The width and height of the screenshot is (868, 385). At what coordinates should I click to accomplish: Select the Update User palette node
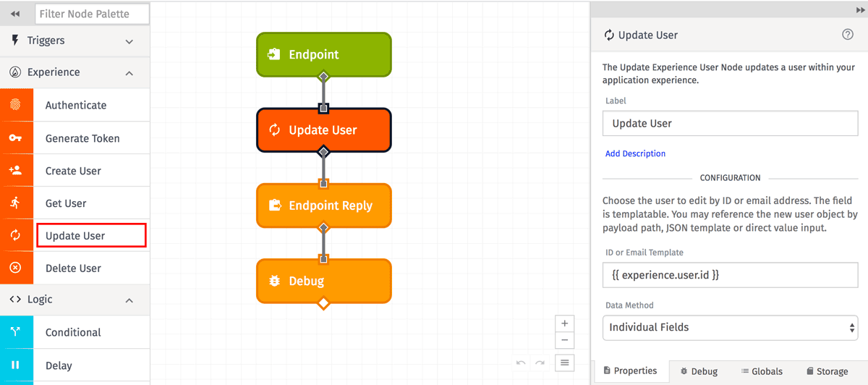point(75,236)
